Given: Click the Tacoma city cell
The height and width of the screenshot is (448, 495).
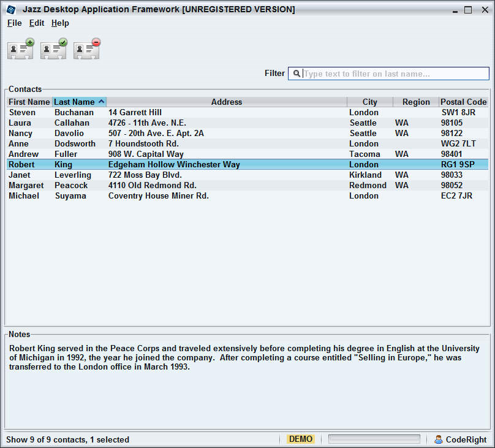Looking at the screenshot, I should click(365, 154).
